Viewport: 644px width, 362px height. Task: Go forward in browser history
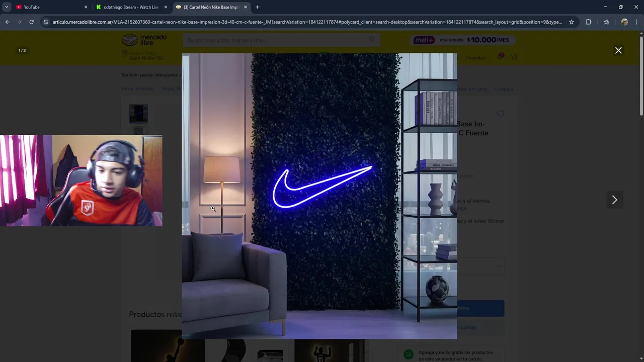click(x=19, y=22)
